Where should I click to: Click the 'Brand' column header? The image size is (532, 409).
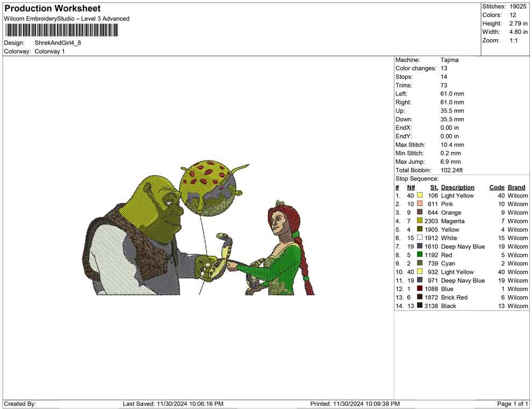pos(516,187)
